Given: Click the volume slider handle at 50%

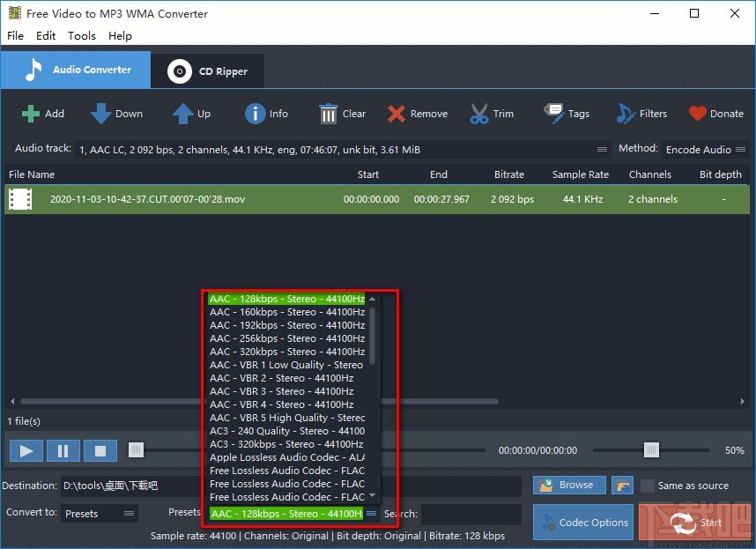Looking at the screenshot, I should pyautogui.click(x=651, y=450).
